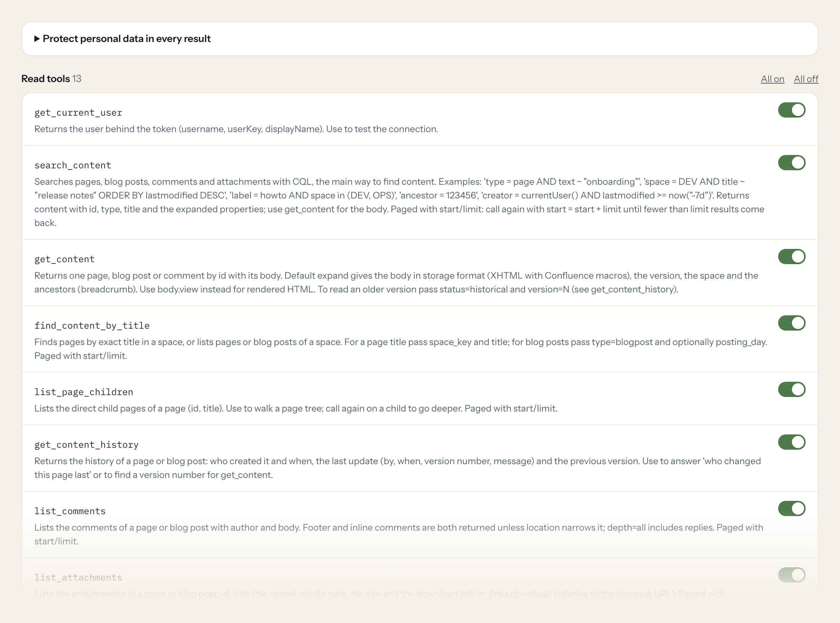Click the list_page_children tool name
This screenshot has width=840, height=623.
[84, 392]
